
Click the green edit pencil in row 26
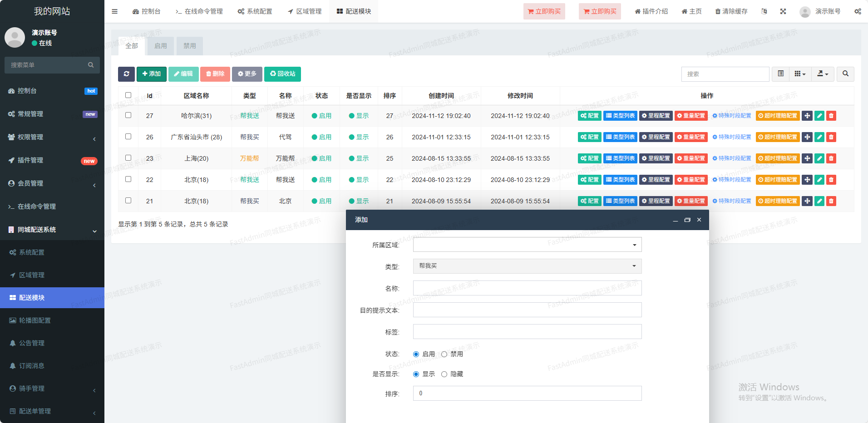(x=819, y=137)
